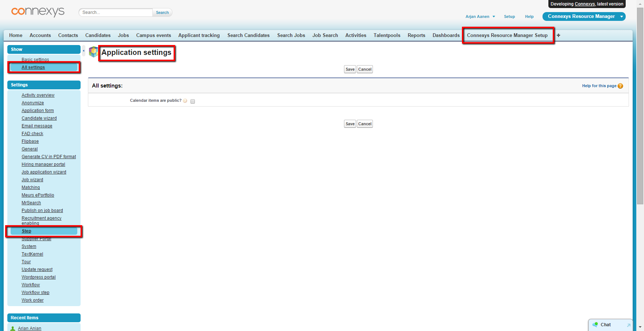Open Activity overview settings
Viewport: 644px width, 331px height.
coord(38,95)
